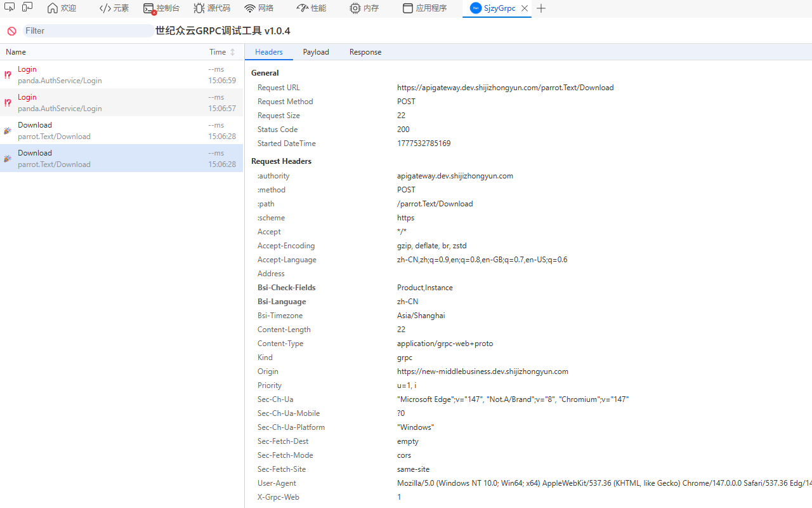
Task: Open the 内存 memory tab
Action: (x=364, y=8)
